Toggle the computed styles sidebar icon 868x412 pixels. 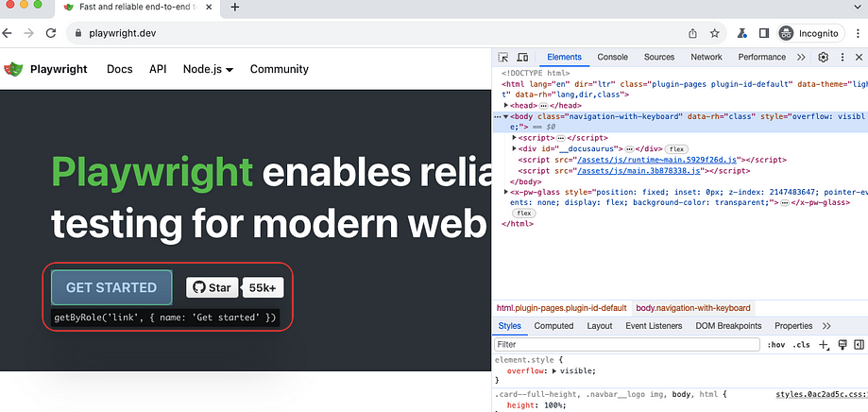click(x=859, y=345)
